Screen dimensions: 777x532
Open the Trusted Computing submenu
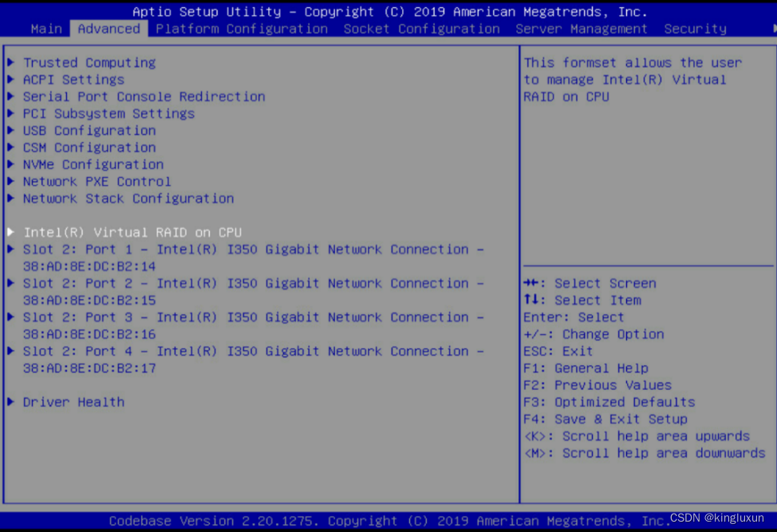[89, 62]
